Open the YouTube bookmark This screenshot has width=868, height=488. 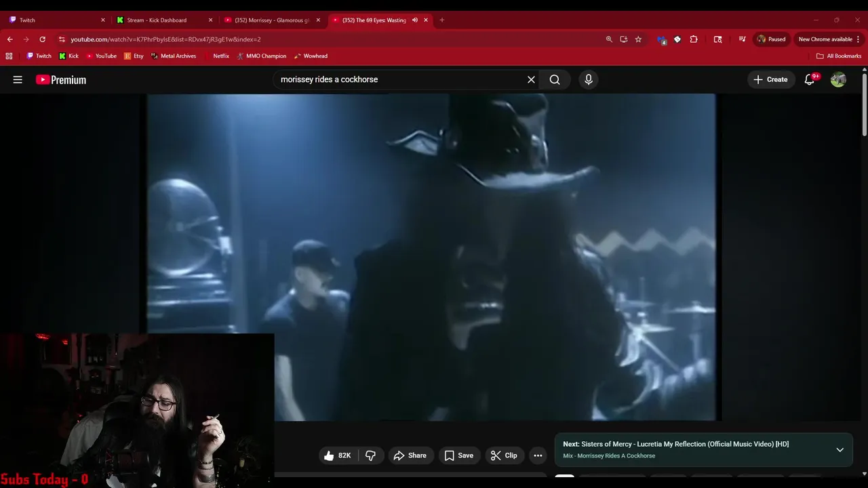click(x=101, y=56)
